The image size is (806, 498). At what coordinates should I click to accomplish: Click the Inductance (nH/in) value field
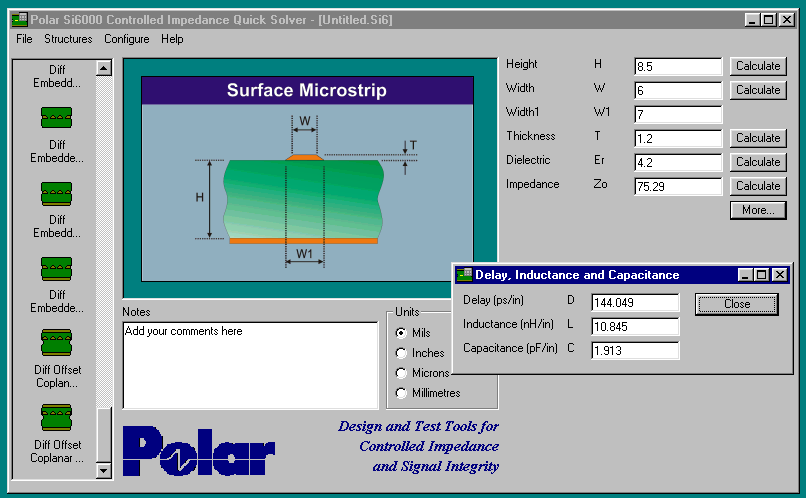(x=635, y=326)
